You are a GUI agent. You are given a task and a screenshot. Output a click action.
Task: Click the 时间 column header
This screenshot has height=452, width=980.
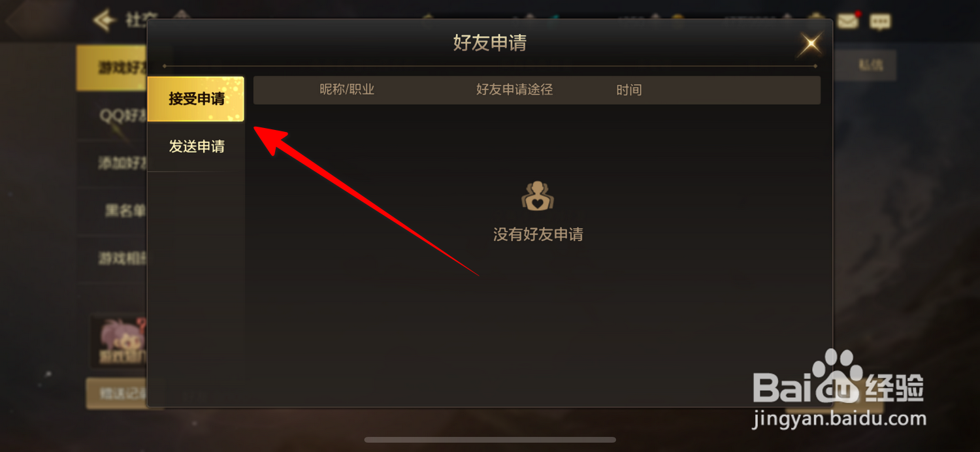[629, 90]
